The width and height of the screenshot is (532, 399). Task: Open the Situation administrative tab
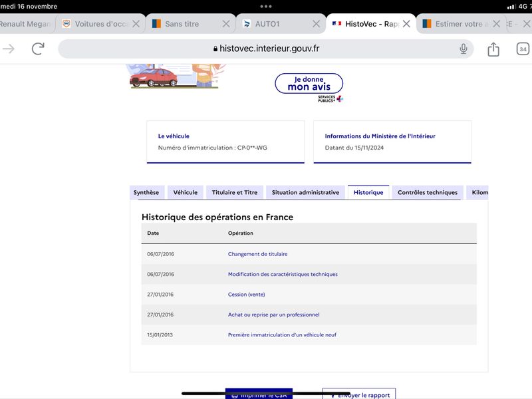tap(305, 192)
